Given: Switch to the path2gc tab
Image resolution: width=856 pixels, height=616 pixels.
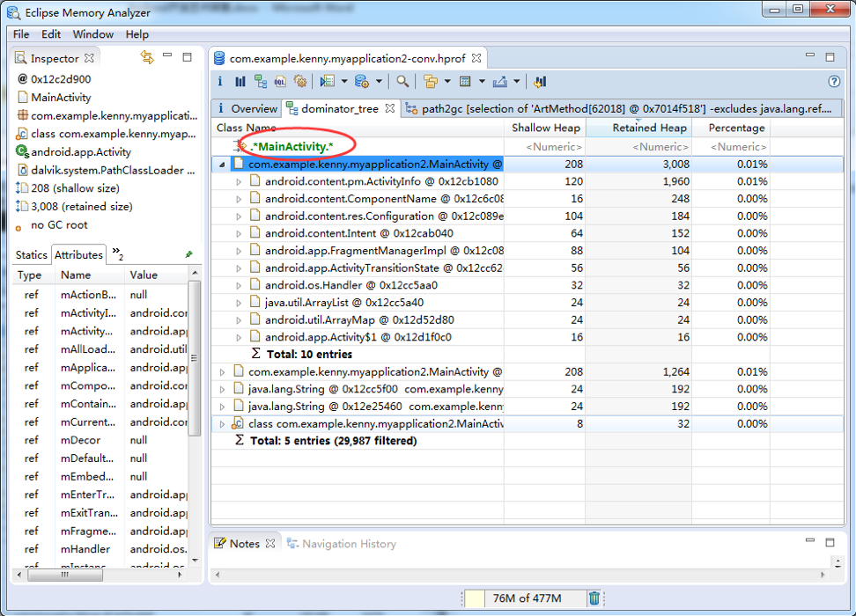Looking at the screenshot, I should pyautogui.click(x=621, y=108).
